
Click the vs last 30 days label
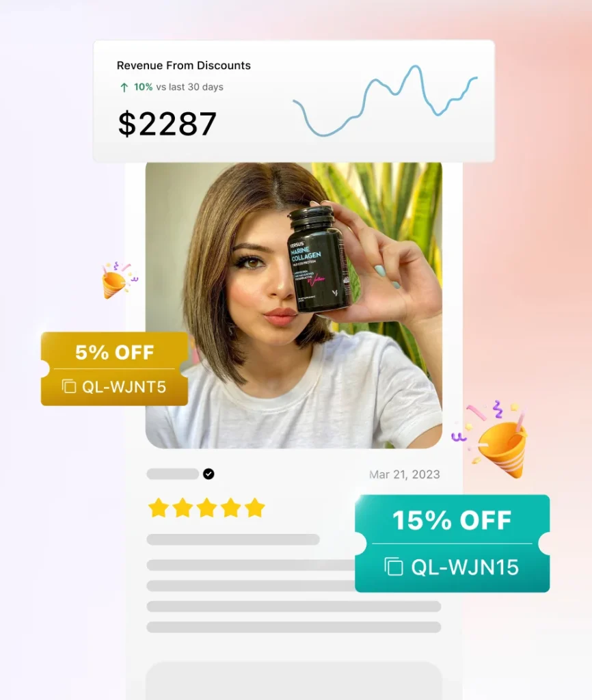190,87
